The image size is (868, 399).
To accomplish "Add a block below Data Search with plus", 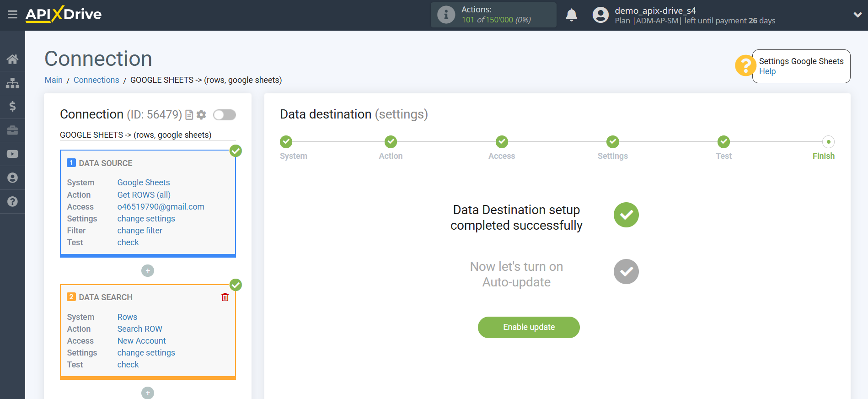I will coord(148,393).
